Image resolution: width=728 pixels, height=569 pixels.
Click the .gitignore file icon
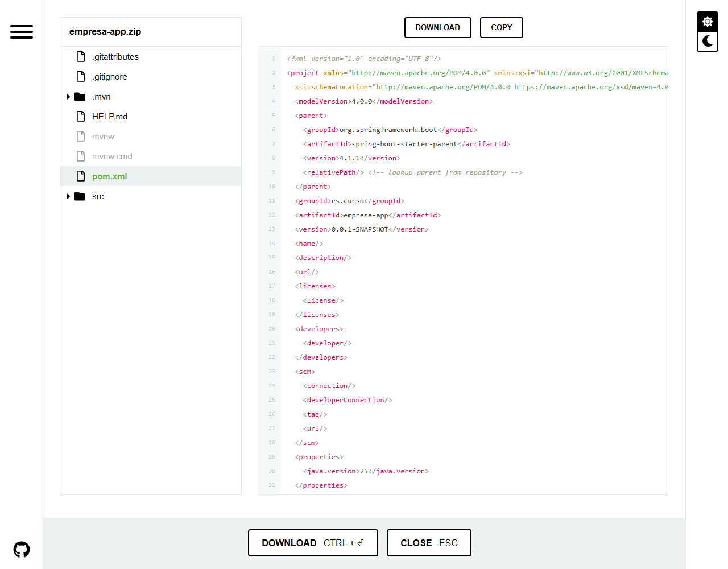81,77
